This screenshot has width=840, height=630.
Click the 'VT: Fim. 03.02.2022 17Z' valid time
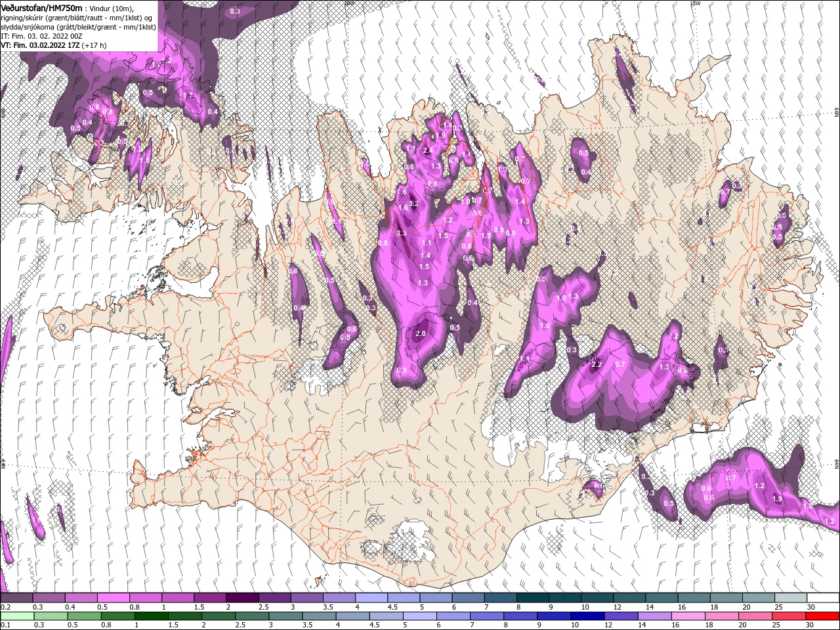pyautogui.click(x=40, y=45)
